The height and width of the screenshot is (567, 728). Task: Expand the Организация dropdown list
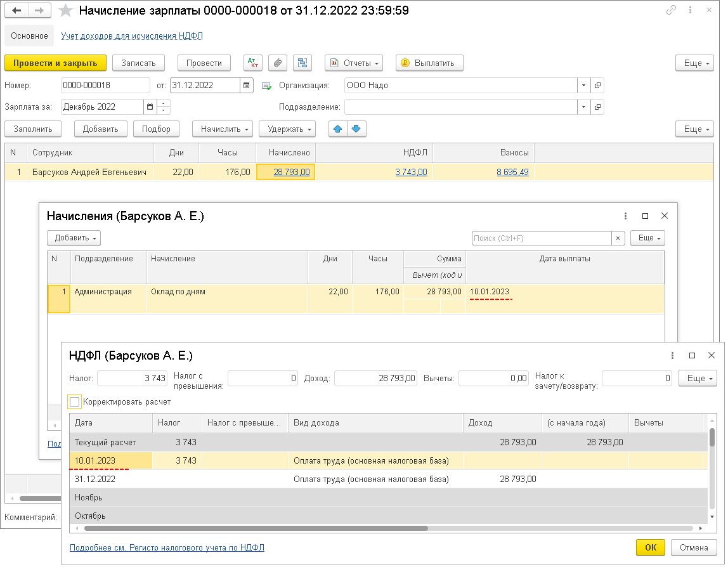click(x=583, y=86)
